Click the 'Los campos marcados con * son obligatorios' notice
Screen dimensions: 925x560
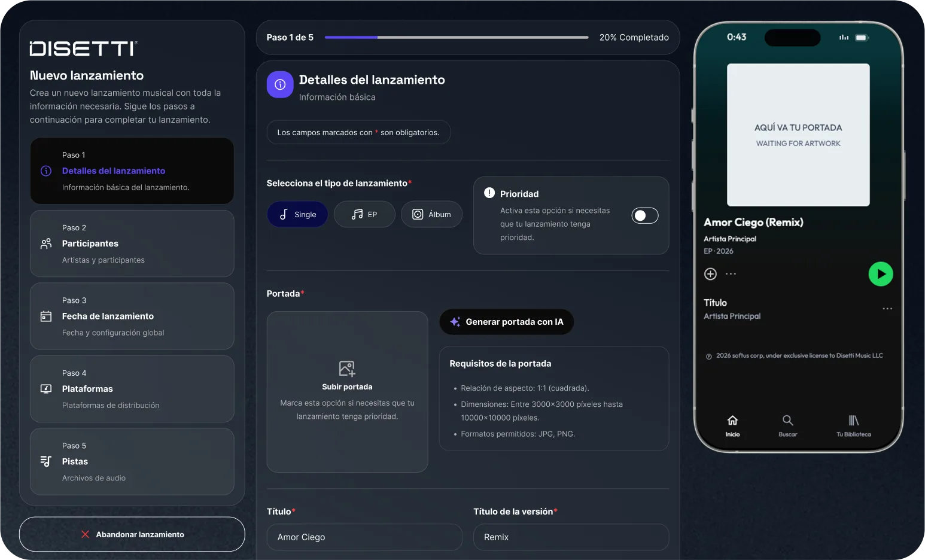coord(358,132)
